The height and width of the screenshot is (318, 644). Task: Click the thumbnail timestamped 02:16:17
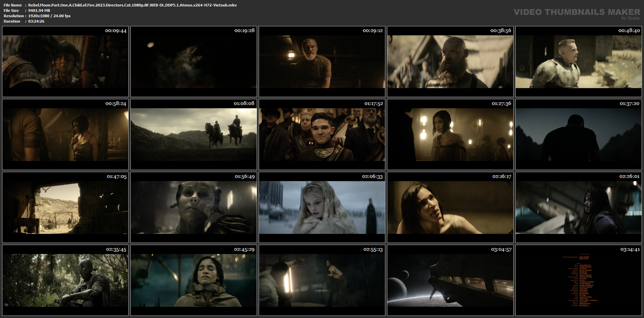pyautogui.click(x=450, y=207)
